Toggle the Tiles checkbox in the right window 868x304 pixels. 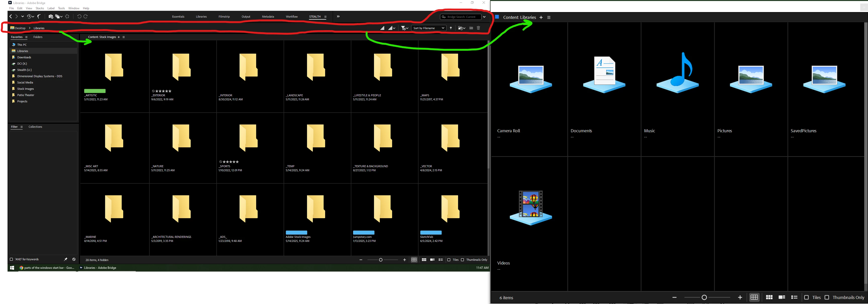[806, 297]
